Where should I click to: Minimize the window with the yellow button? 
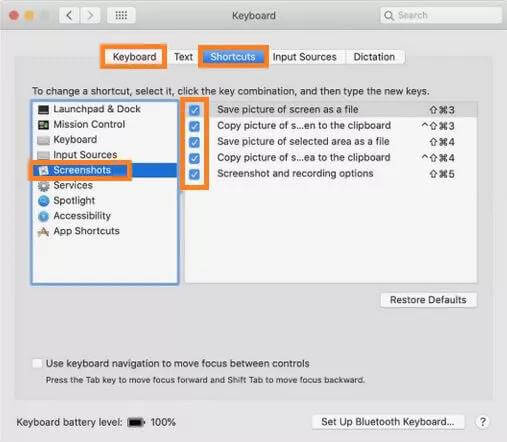pyautogui.click(x=29, y=16)
